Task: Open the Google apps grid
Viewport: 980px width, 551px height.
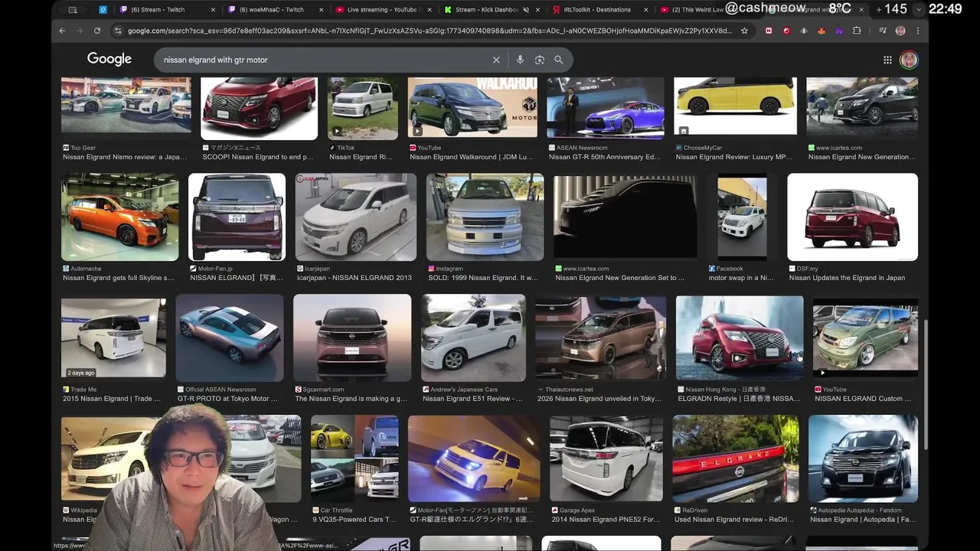Action: pos(887,60)
